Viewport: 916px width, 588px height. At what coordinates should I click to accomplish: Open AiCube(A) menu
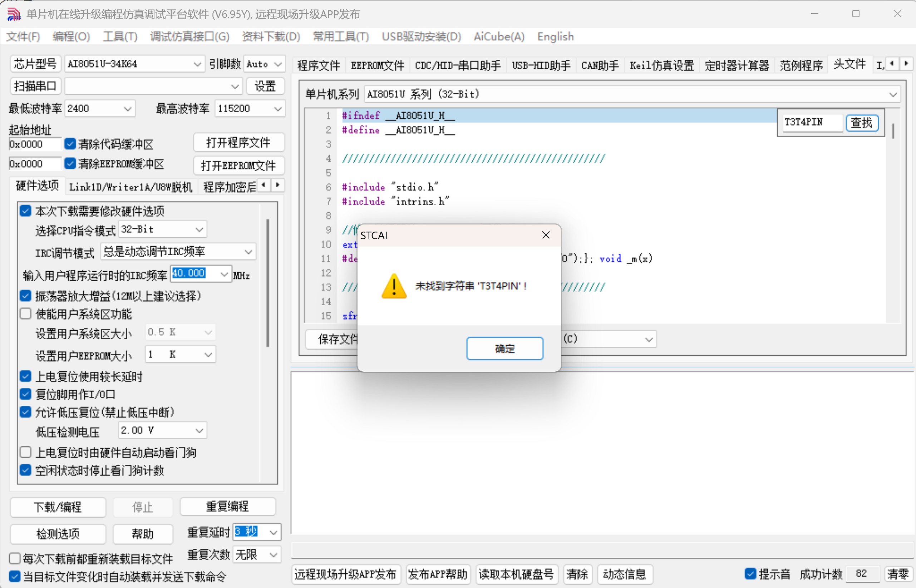tap(499, 37)
